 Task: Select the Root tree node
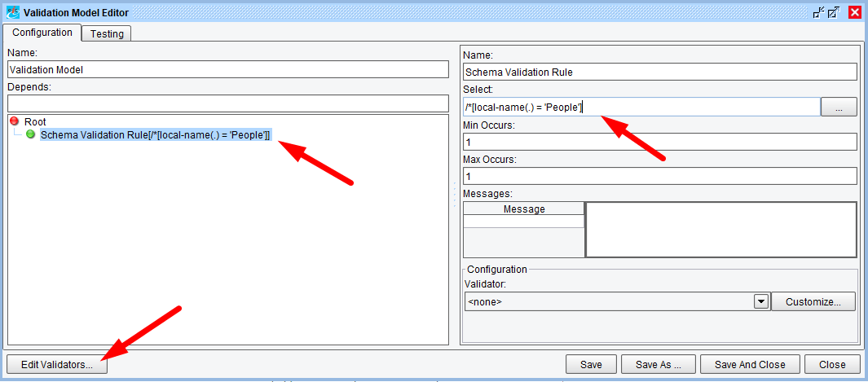35,121
